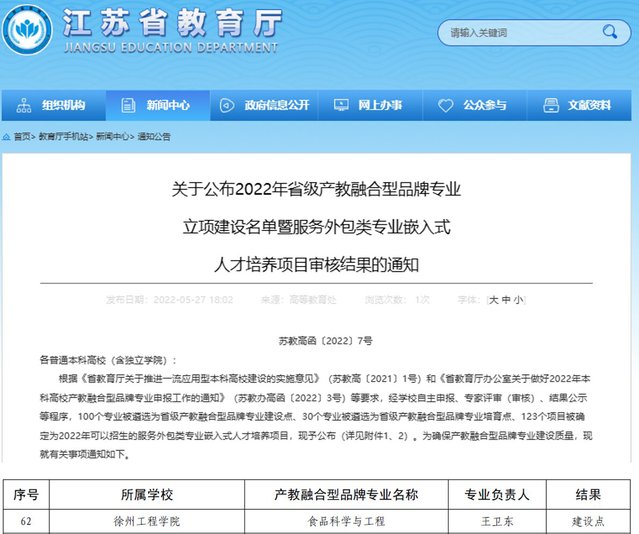Open 新闻中心 breadcrumb link
Screen dimensions: 639x534
pos(113,135)
